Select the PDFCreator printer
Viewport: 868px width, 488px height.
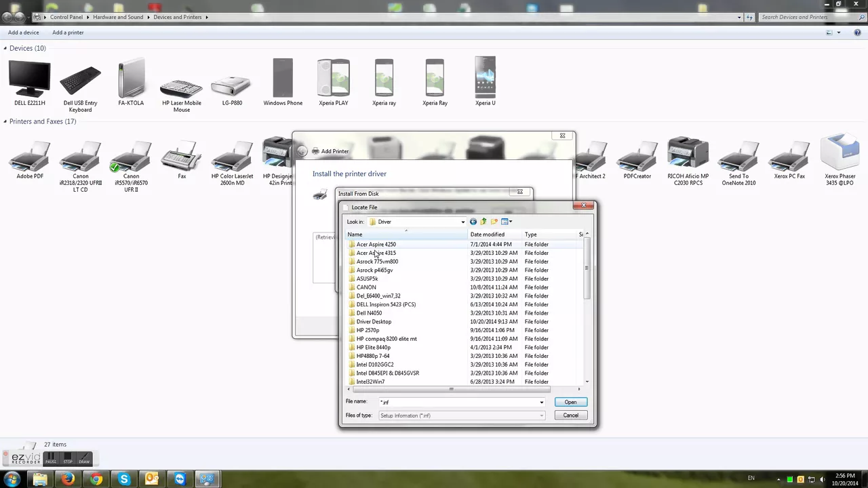(x=637, y=159)
